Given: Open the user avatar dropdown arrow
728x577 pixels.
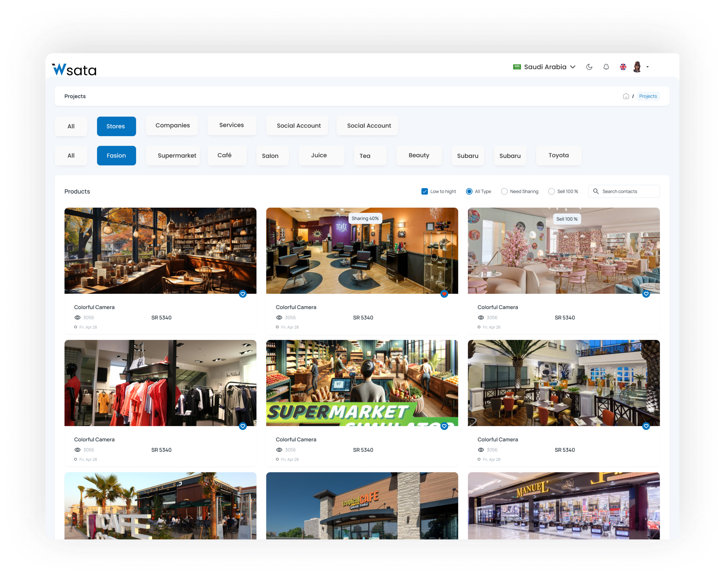Looking at the screenshot, I should click(647, 67).
